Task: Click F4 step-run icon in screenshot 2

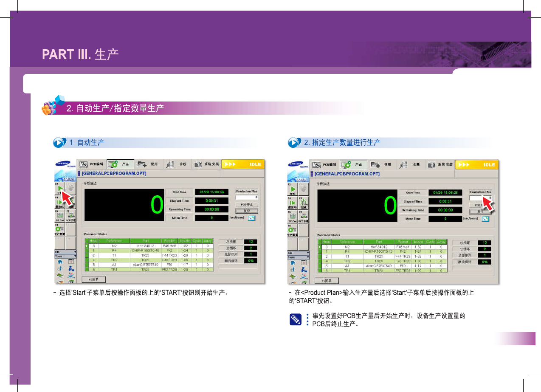Action: (x=293, y=203)
